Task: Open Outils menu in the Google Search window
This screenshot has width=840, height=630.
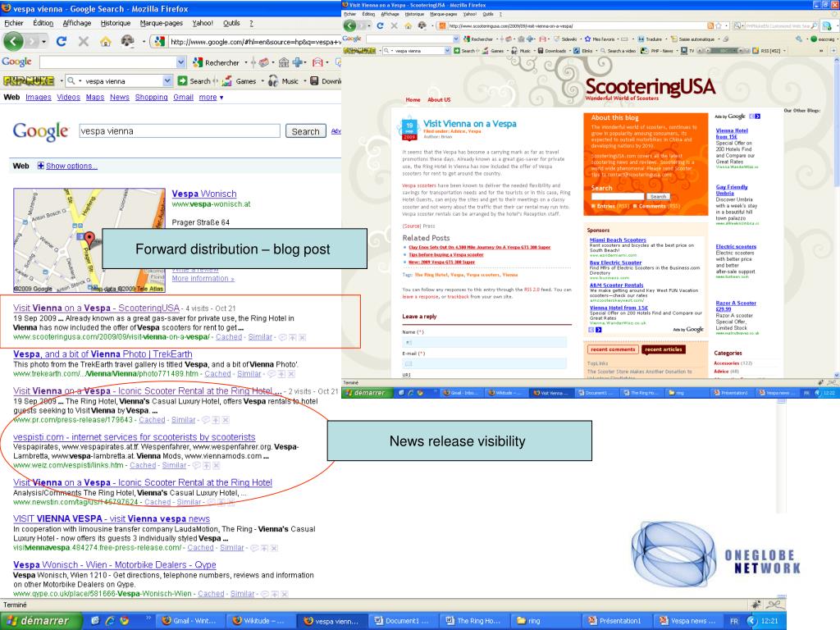Action: click(x=231, y=23)
